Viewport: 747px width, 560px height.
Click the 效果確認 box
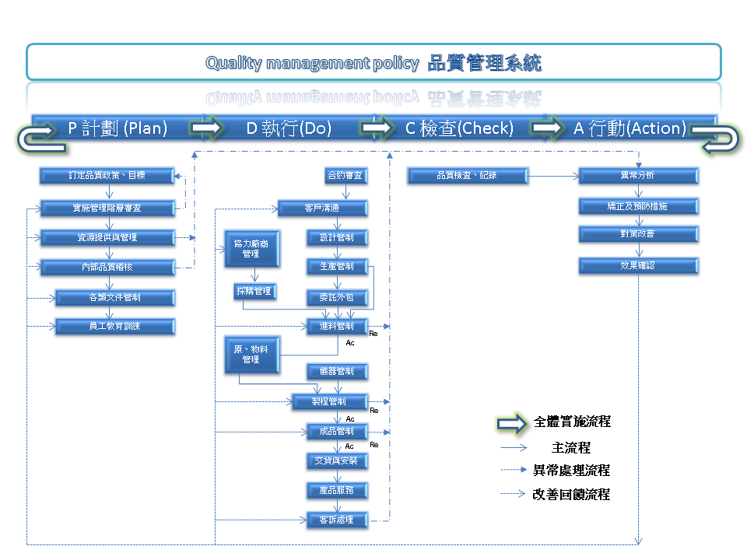638,265
